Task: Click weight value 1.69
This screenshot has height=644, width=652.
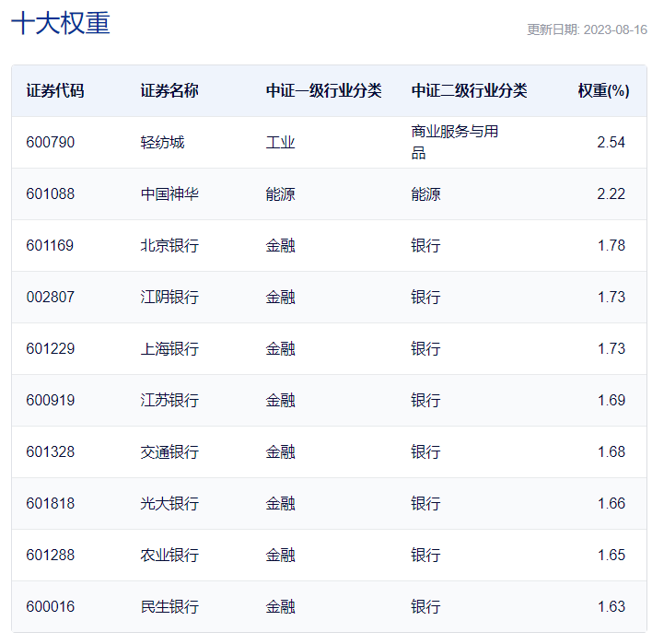Action: click(611, 400)
